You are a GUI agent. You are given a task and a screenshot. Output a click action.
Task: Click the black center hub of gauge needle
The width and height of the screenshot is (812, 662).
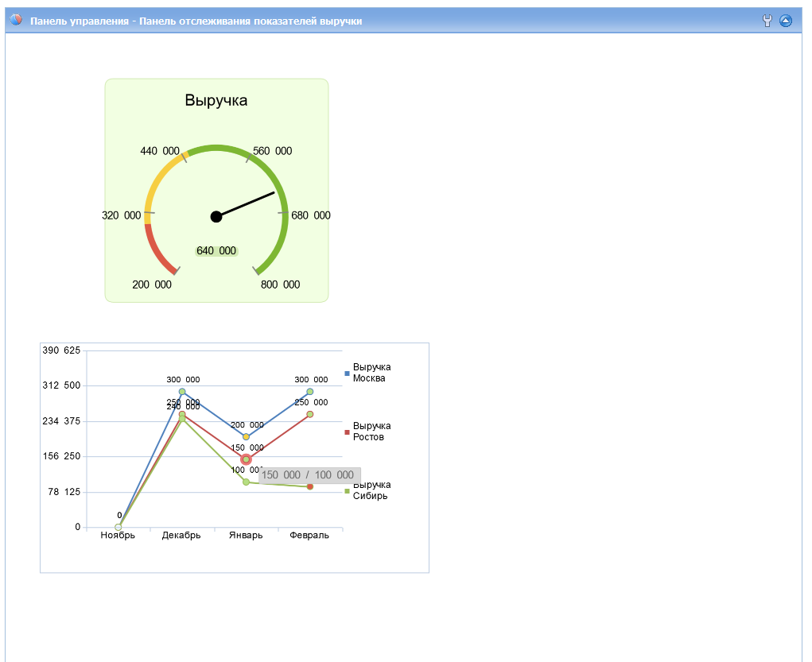(216, 217)
